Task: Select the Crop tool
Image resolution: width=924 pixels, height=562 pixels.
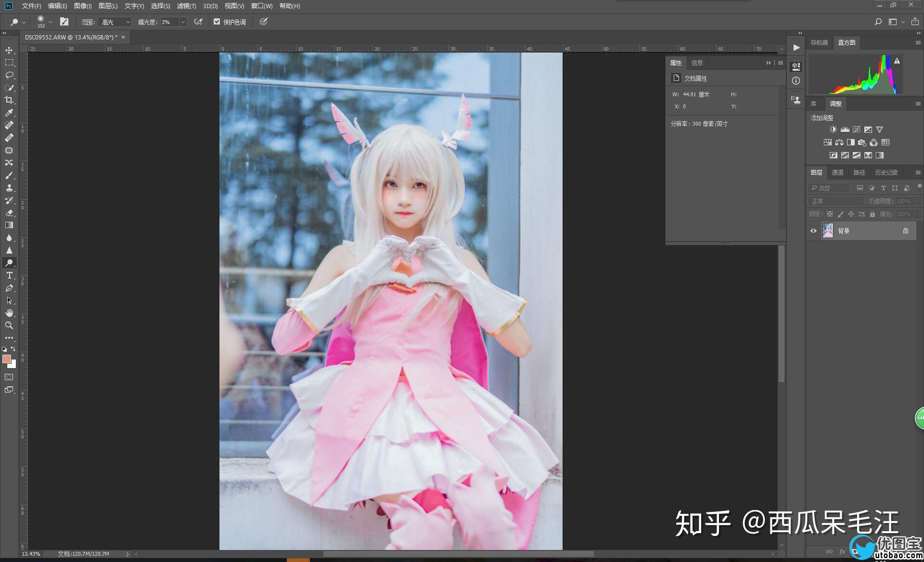Action: 9,100
